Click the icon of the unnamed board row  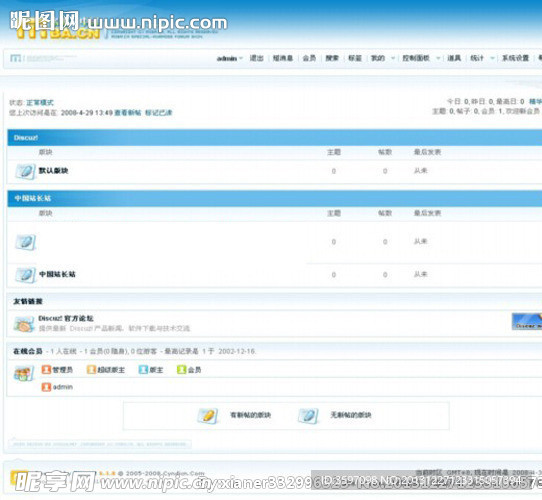pyautogui.click(x=25, y=242)
